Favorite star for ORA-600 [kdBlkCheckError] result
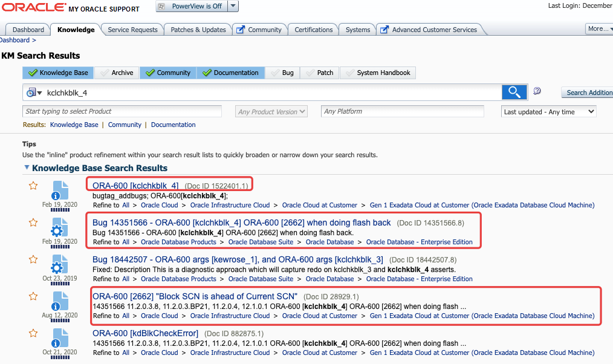 (x=33, y=333)
